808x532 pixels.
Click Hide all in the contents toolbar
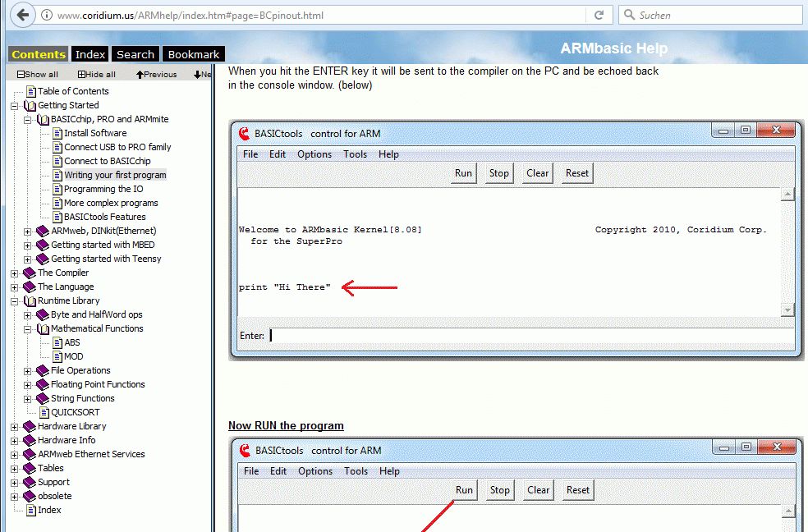pos(96,74)
